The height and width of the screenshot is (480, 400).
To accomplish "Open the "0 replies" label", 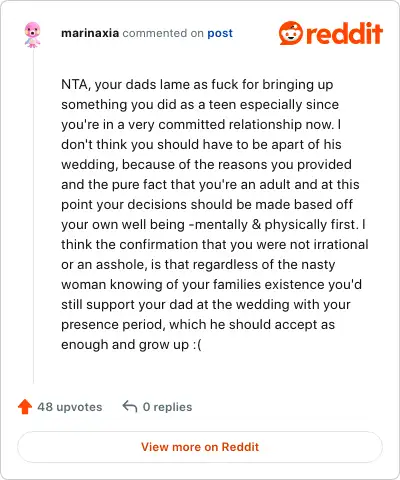I will point(167,407).
